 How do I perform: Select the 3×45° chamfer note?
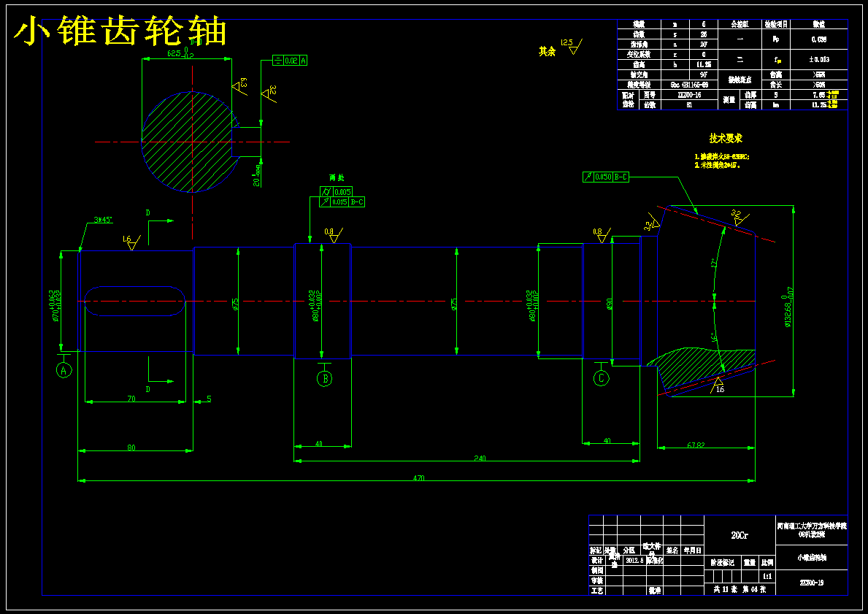[103, 220]
